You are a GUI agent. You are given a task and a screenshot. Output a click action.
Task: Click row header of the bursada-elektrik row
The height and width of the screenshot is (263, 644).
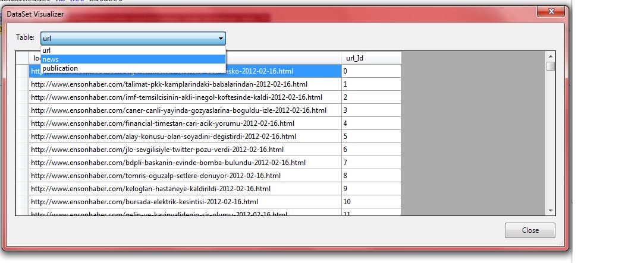pos(22,202)
